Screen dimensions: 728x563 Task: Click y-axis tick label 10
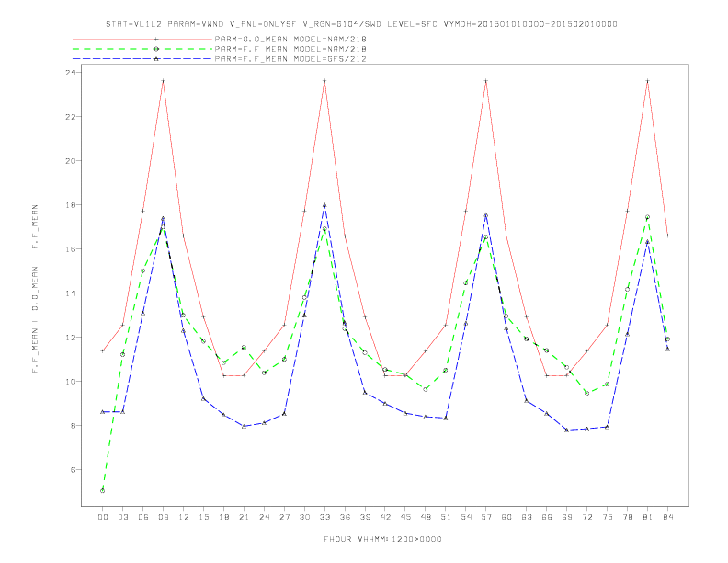70,382
